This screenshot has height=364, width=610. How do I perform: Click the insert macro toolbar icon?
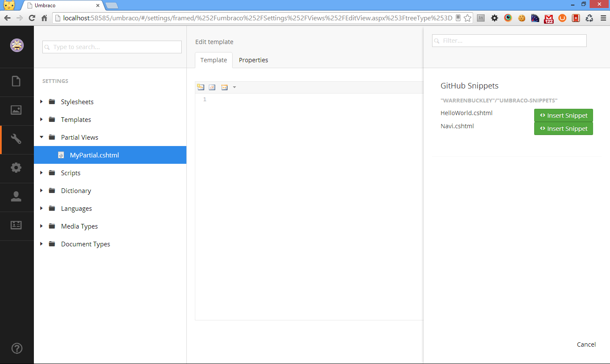[x=225, y=87]
